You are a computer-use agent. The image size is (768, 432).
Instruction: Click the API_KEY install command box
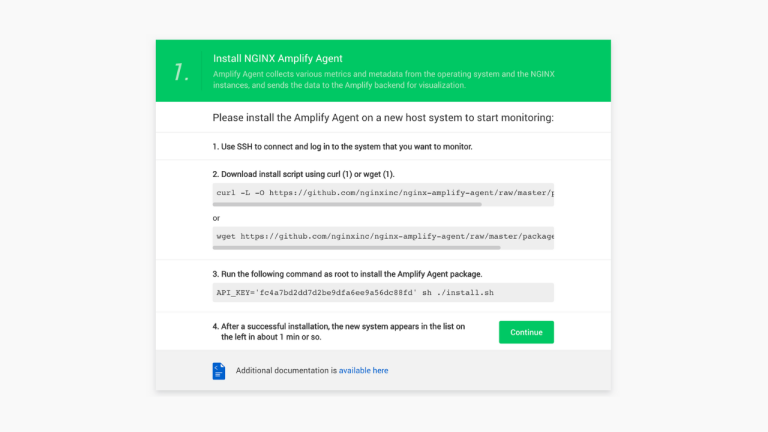383,292
